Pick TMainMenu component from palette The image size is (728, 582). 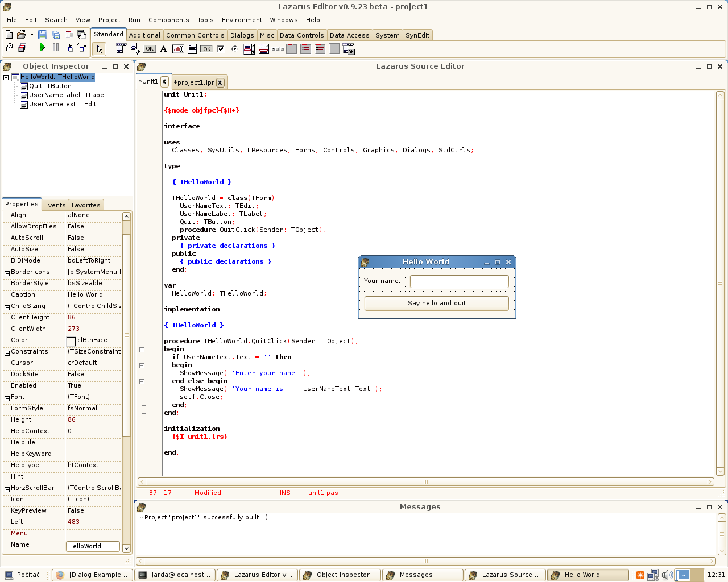(x=121, y=49)
